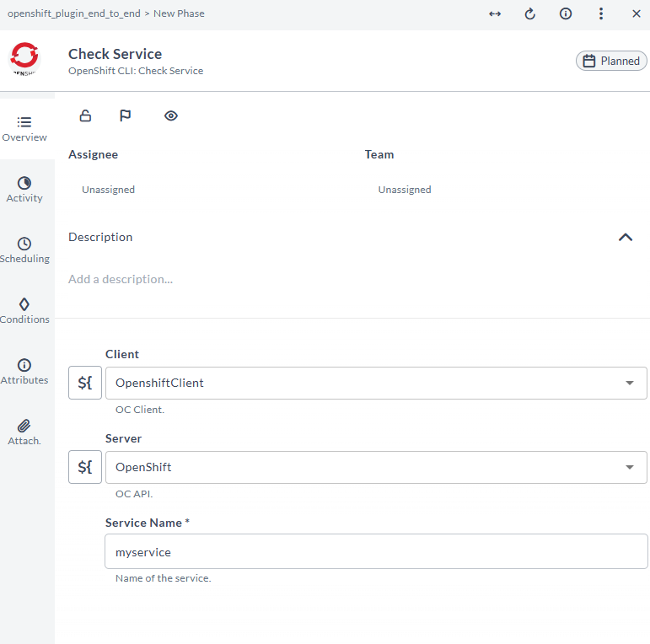Screen dimensions: 650x644
Task: Click the Service Name input field
Action: pyautogui.click(x=376, y=551)
